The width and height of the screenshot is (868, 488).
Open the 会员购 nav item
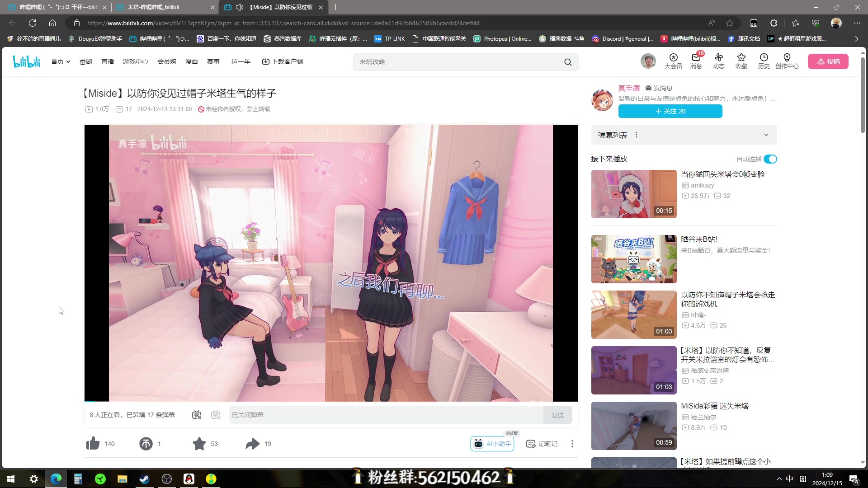click(x=167, y=61)
